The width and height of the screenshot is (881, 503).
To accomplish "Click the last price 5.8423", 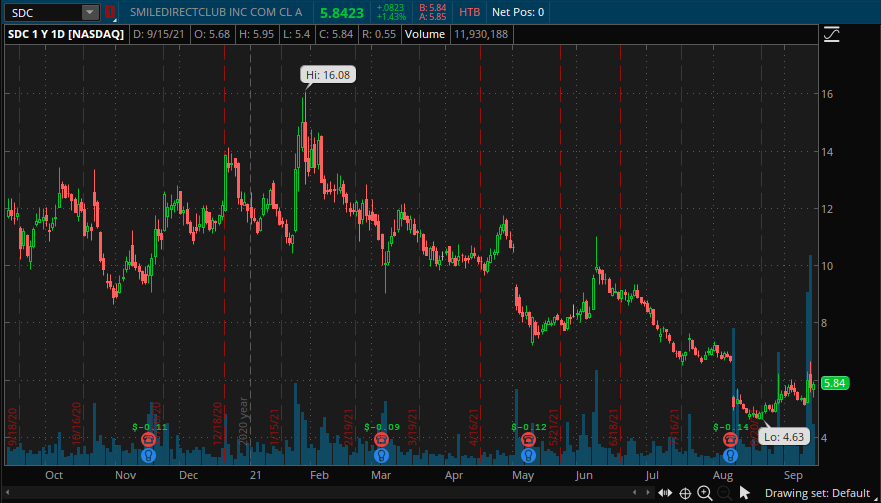I will [342, 12].
